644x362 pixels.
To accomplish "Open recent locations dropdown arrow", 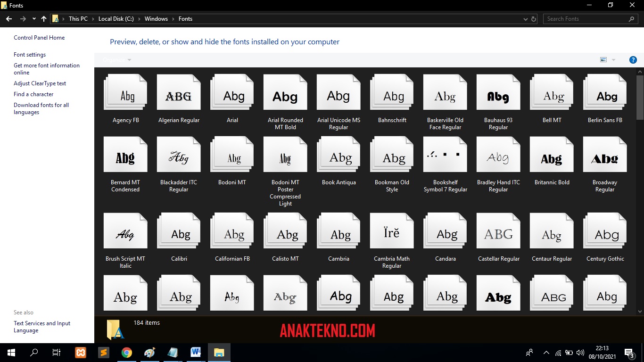I will [34, 19].
